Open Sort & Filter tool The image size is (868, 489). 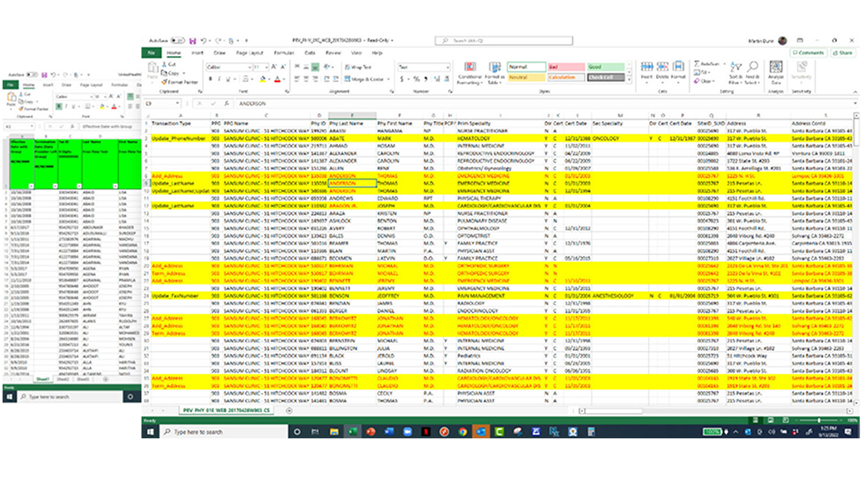pyautogui.click(x=736, y=67)
